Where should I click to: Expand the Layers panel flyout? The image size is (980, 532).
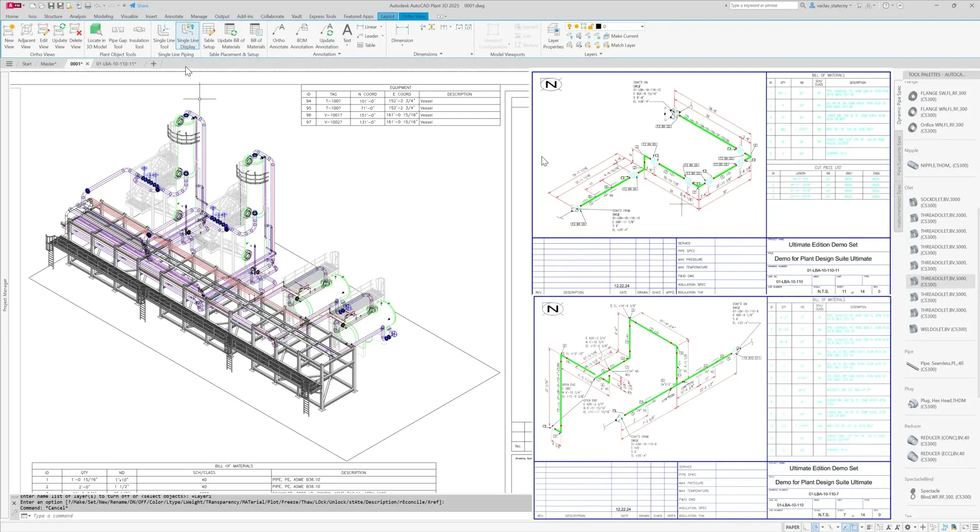pyautogui.click(x=593, y=54)
